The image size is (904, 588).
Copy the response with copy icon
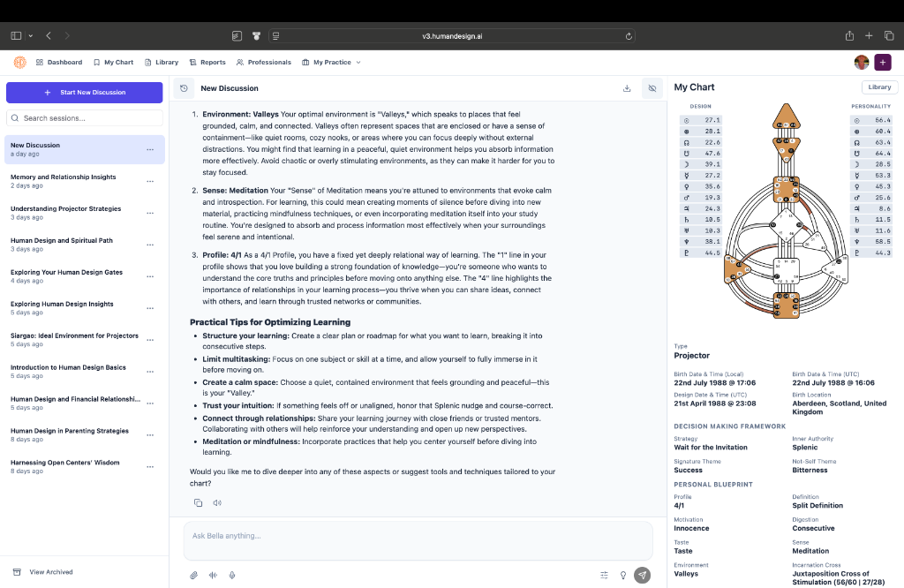[x=199, y=502]
